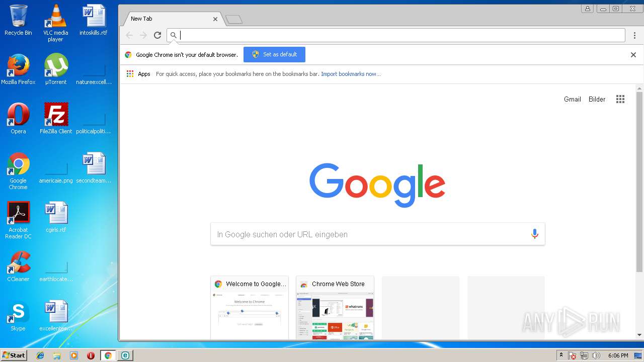The height and width of the screenshot is (362, 644).
Task: Select the Skype desktop icon
Action: (x=18, y=316)
